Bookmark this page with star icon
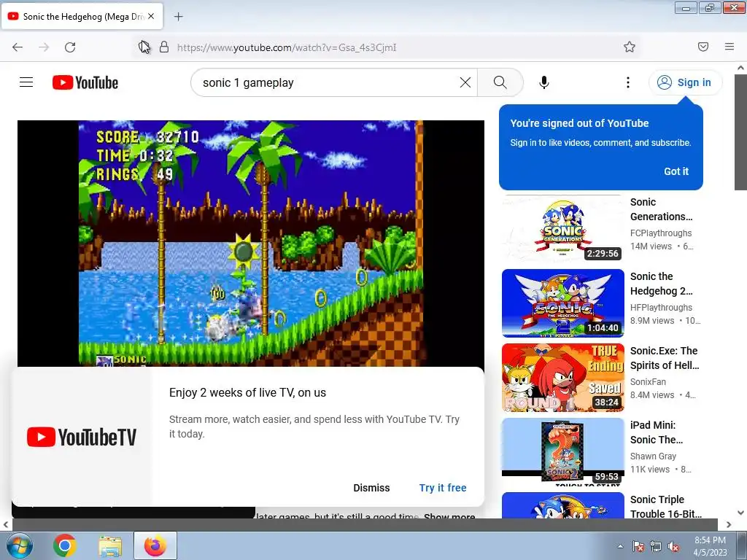Viewport: 747px width, 560px height. (630, 47)
